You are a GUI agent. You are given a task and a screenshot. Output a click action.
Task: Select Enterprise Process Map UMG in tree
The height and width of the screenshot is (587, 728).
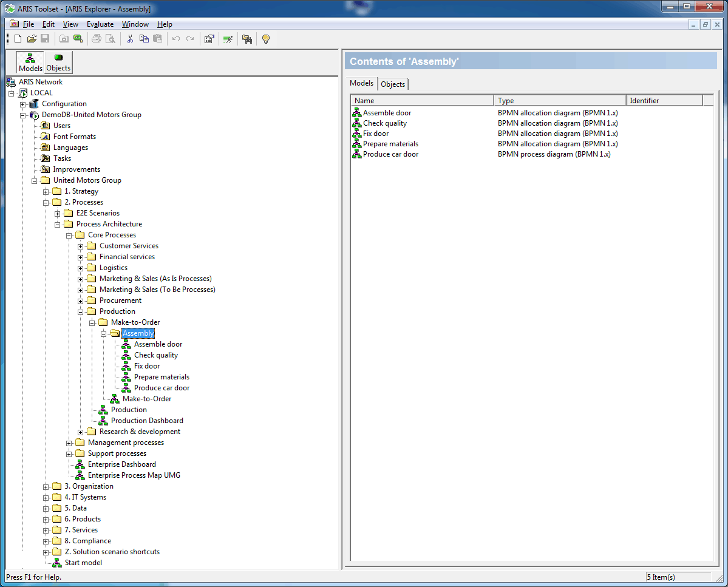(134, 475)
